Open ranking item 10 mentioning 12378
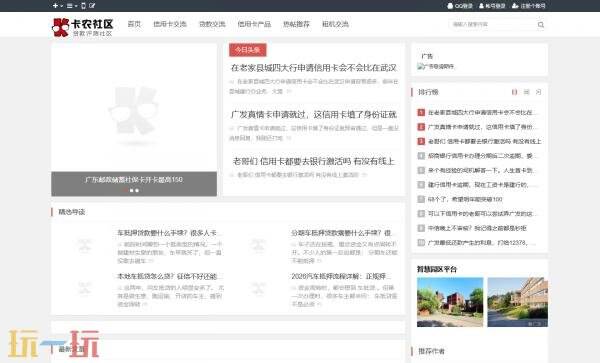The height and width of the screenshot is (363, 600). pos(482,243)
